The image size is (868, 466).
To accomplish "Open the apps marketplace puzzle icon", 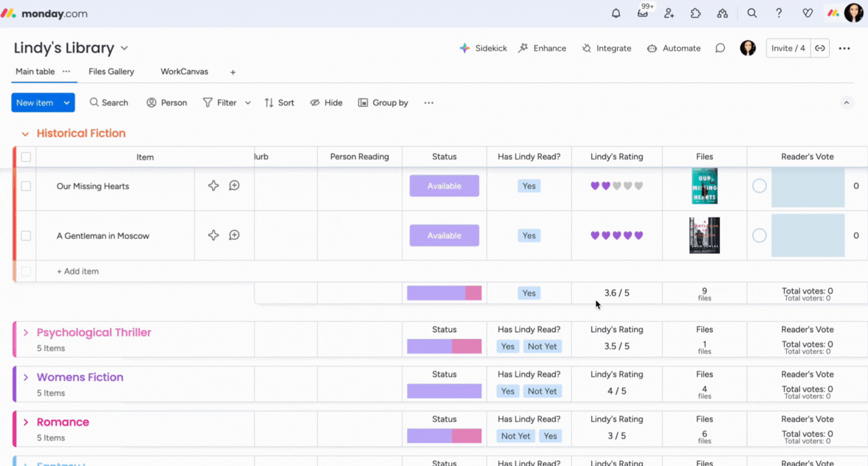I will 696,14.
